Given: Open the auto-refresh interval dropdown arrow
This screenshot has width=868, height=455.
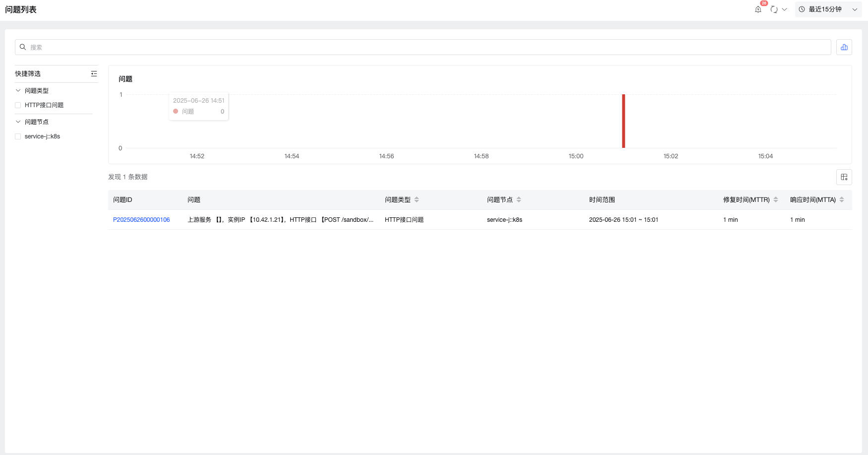Looking at the screenshot, I should (x=785, y=9).
